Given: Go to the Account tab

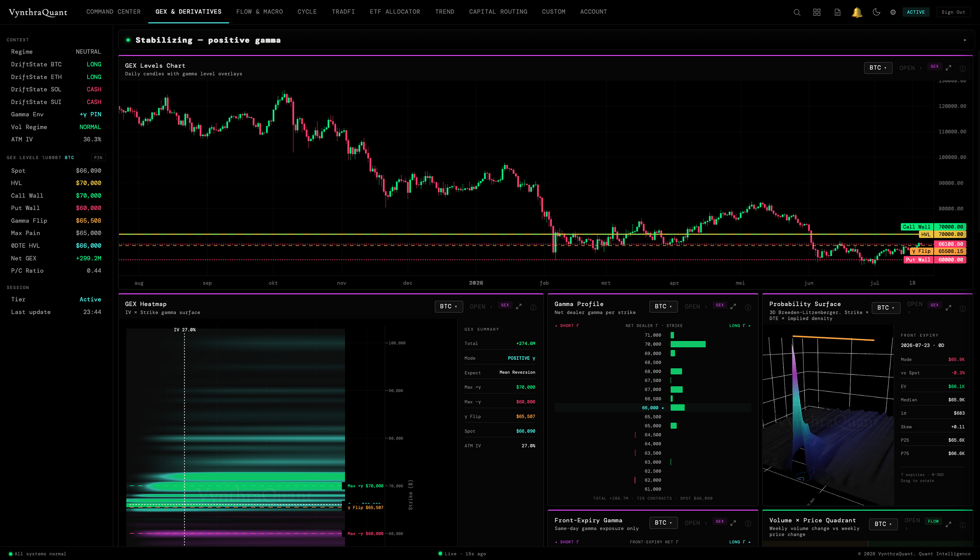Looking at the screenshot, I should (x=593, y=12).
